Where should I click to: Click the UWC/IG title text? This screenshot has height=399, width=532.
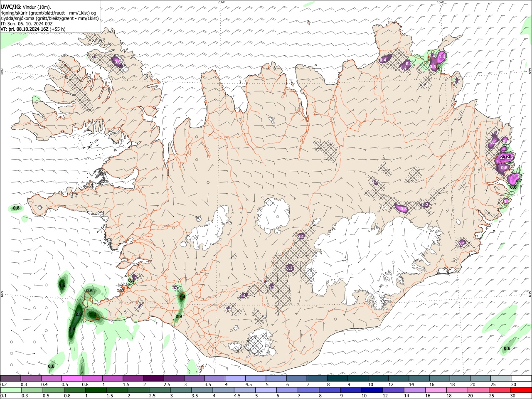click(x=10, y=7)
